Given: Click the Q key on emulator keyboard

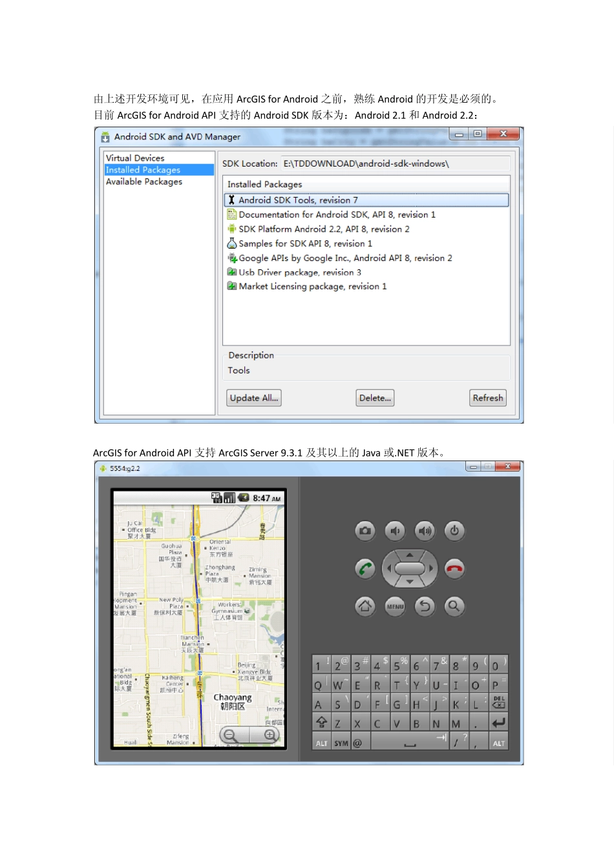Looking at the screenshot, I should pyautogui.click(x=321, y=683).
